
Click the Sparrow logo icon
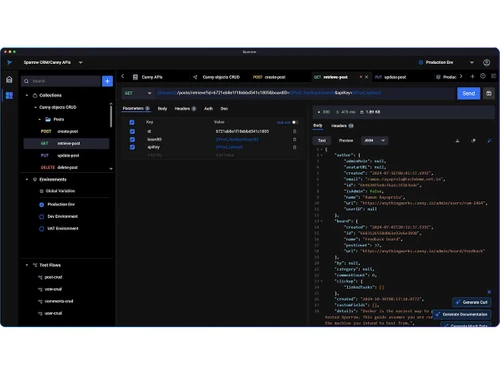pyautogui.click(x=9, y=62)
